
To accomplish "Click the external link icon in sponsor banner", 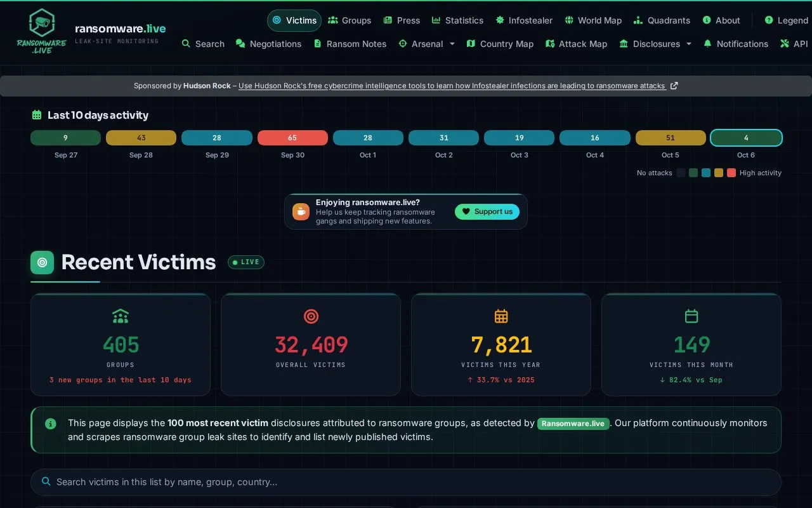I will (x=674, y=86).
